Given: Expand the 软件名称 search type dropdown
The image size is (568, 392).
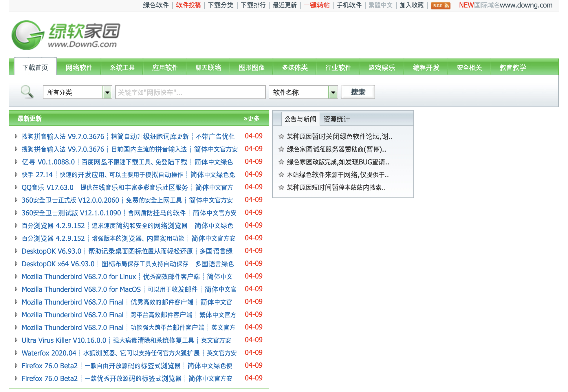Looking at the screenshot, I should coord(303,92).
